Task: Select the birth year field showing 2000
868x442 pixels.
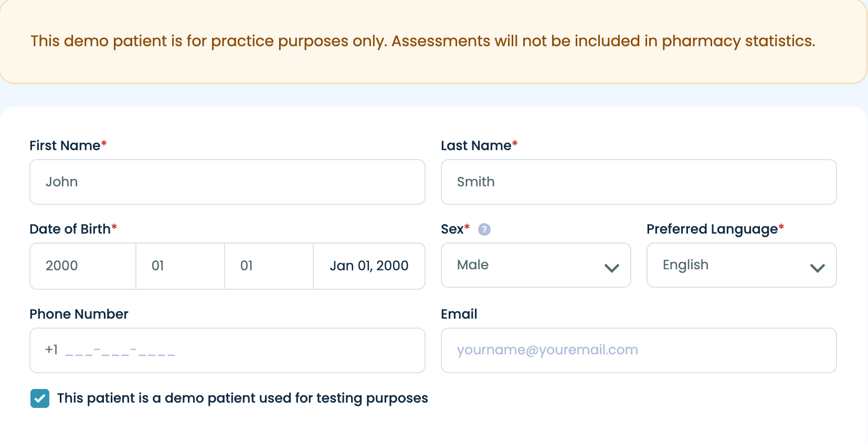Action: pyautogui.click(x=83, y=266)
